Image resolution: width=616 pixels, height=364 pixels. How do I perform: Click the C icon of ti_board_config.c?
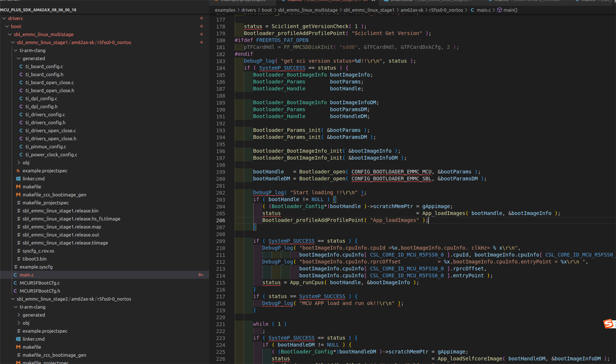click(x=21, y=67)
